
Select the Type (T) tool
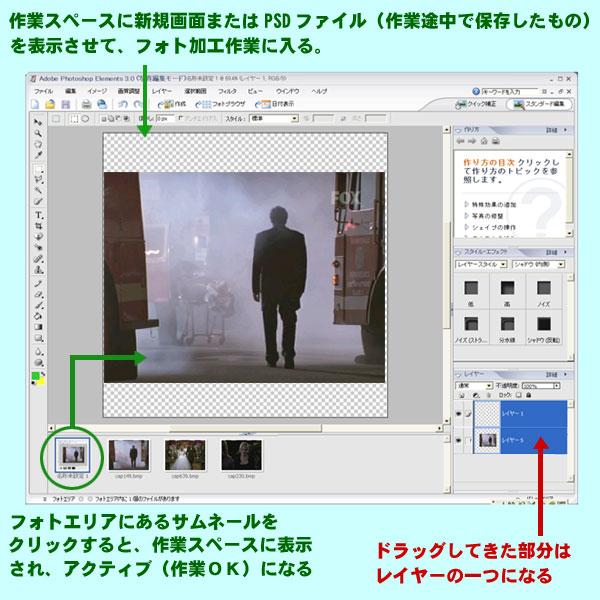[x=38, y=215]
